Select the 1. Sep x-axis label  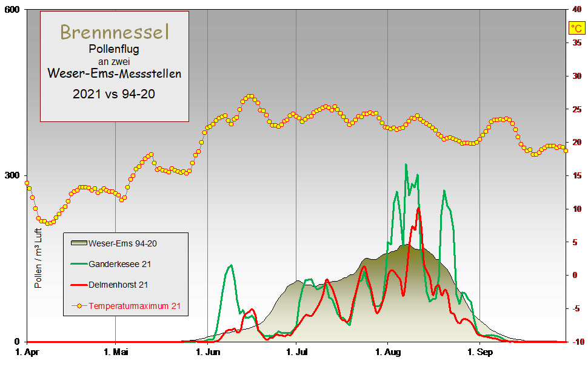[x=480, y=352]
